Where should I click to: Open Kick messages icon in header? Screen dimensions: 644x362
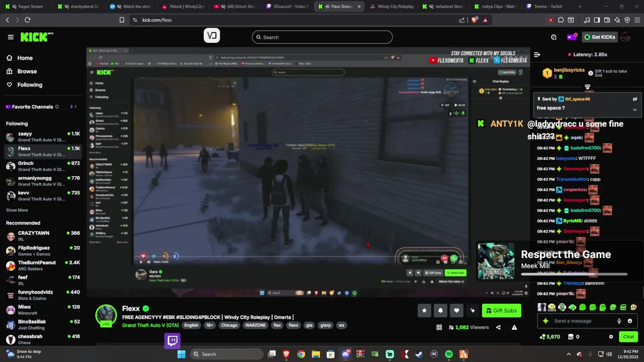coord(554,37)
